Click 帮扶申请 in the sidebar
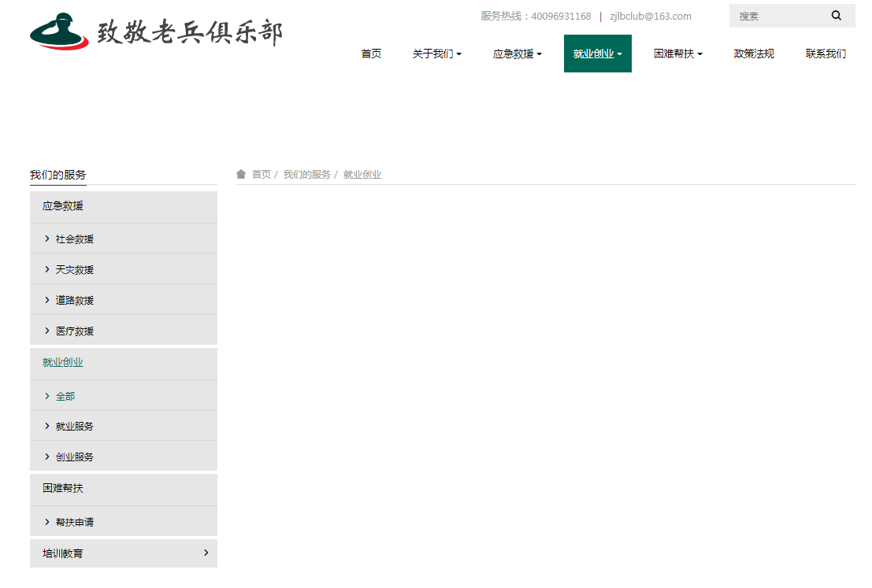 pos(75,523)
